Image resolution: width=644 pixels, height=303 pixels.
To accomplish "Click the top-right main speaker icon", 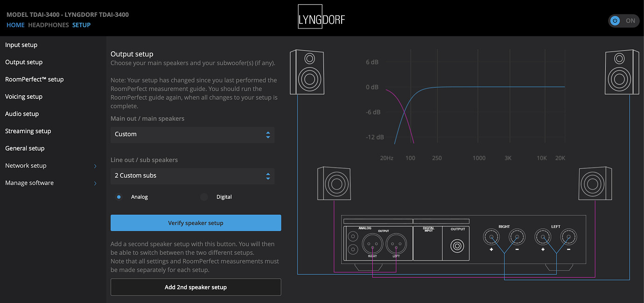I will [622, 72].
